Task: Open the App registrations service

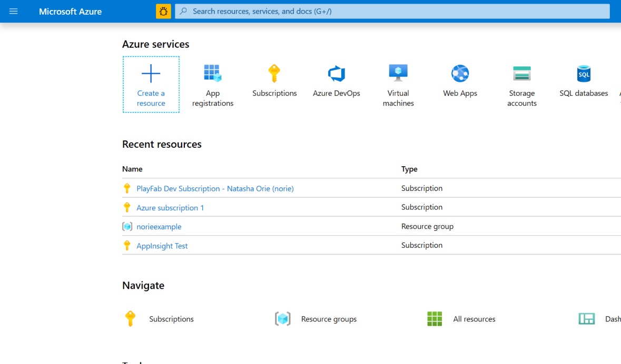Action: pos(213,84)
